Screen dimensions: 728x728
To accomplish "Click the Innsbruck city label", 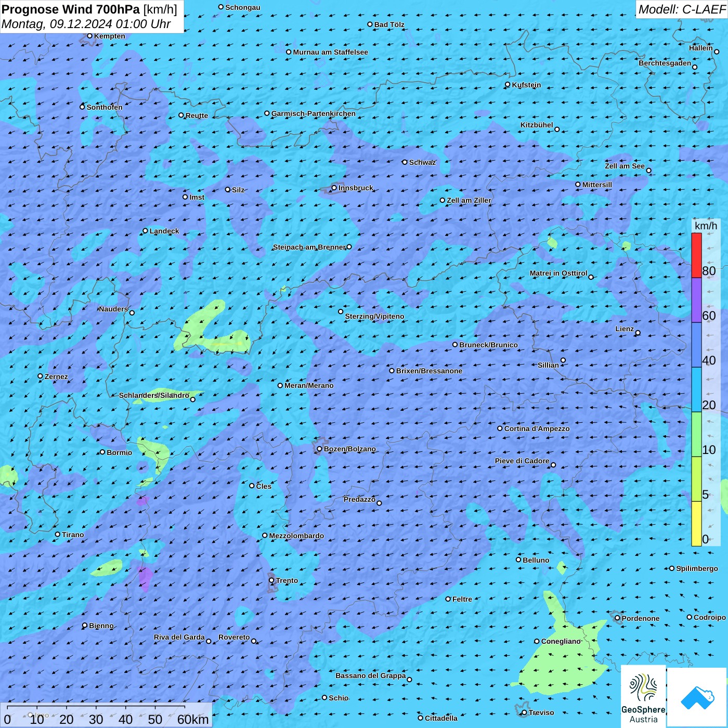I will coord(356,188).
